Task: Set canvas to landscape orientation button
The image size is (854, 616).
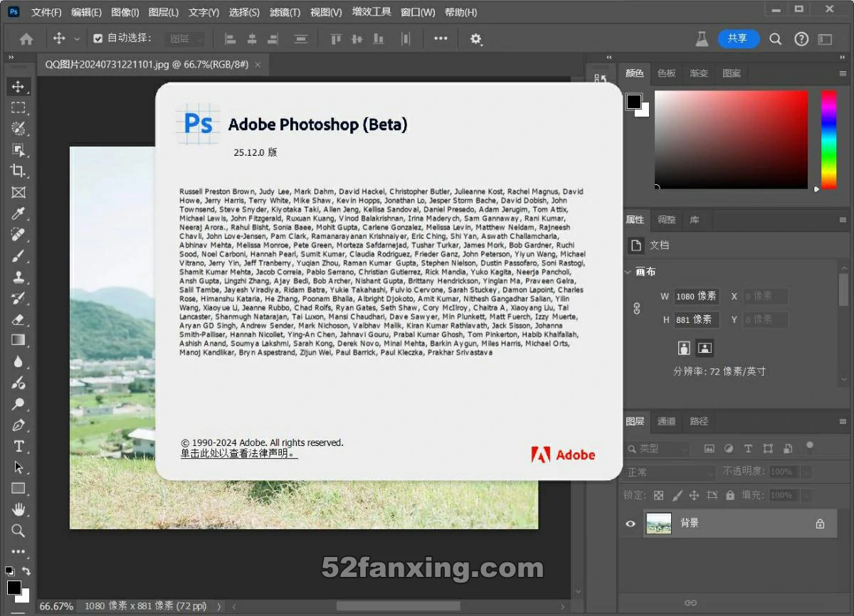Action: [705, 348]
